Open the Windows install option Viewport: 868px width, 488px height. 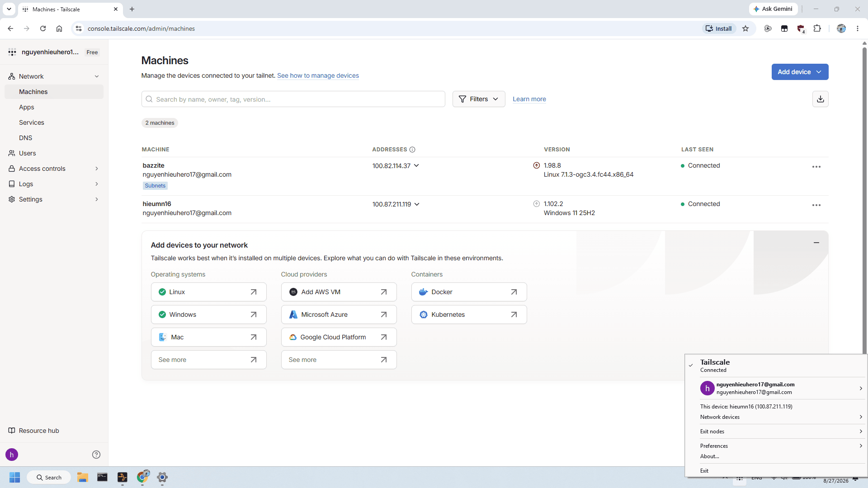click(209, 314)
